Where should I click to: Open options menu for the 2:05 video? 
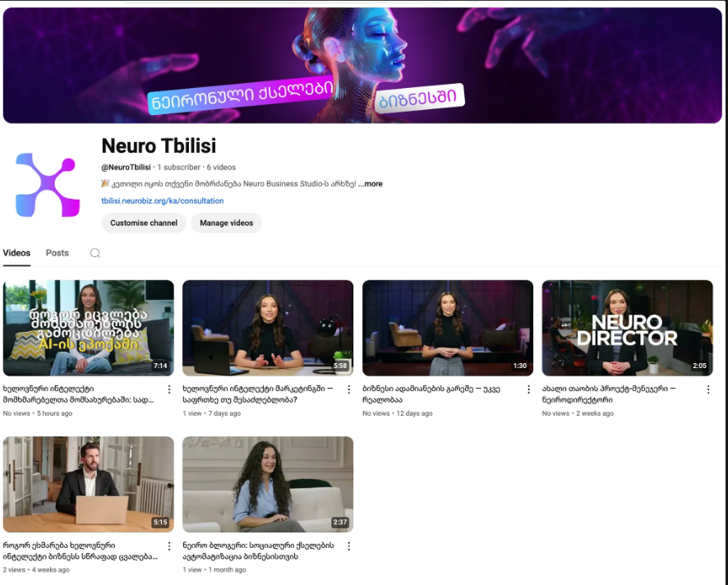click(x=708, y=389)
